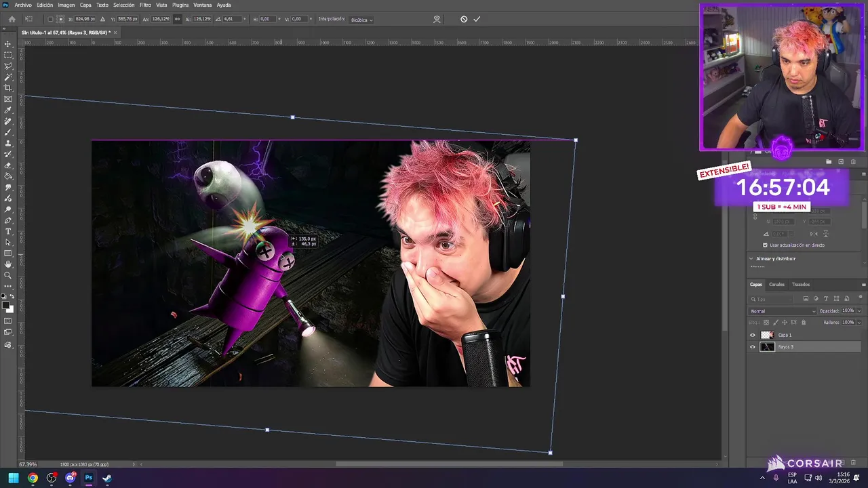Collapse the Alinear y distribuir section
This screenshot has height=488, width=868.
point(751,258)
